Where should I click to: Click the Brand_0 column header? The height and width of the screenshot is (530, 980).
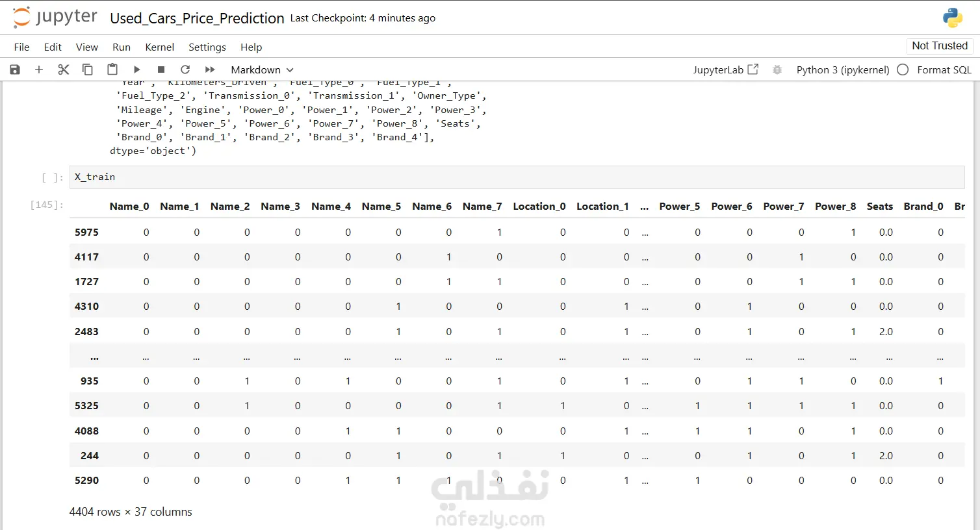(x=923, y=206)
